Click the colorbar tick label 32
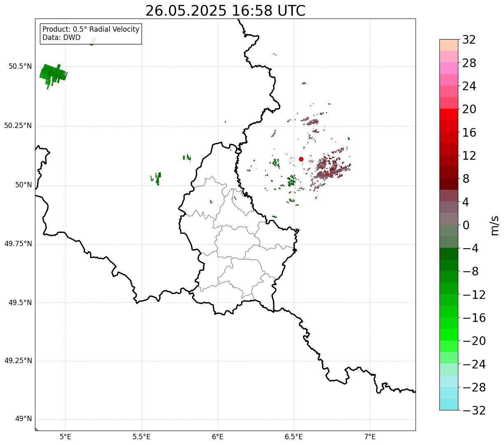 pyautogui.click(x=469, y=40)
